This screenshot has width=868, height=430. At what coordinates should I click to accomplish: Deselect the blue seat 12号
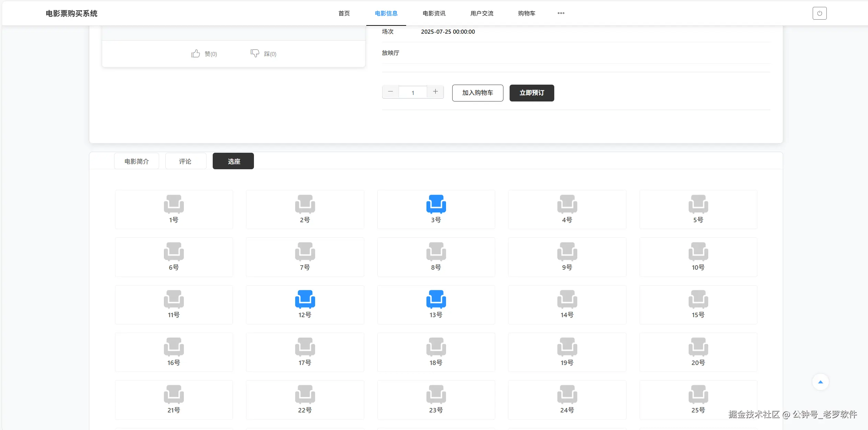[x=305, y=299]
